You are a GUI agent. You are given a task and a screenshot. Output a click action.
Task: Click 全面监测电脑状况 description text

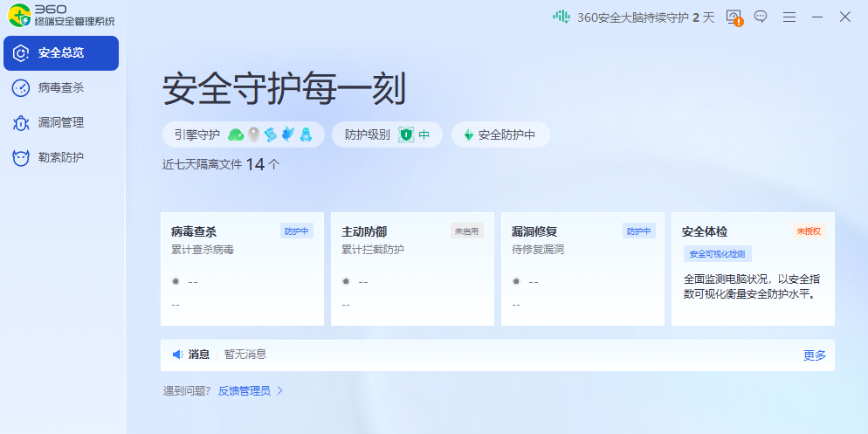753,286
